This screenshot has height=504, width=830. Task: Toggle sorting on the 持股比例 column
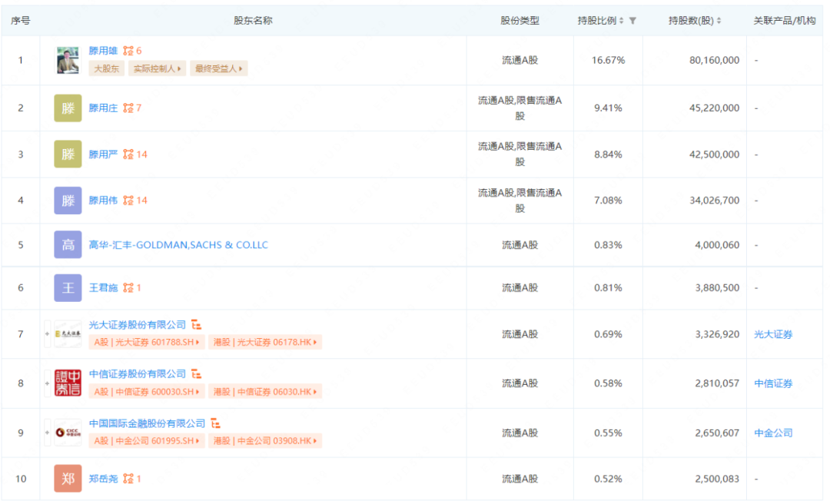pyautogui.click(x=620, y=20)
